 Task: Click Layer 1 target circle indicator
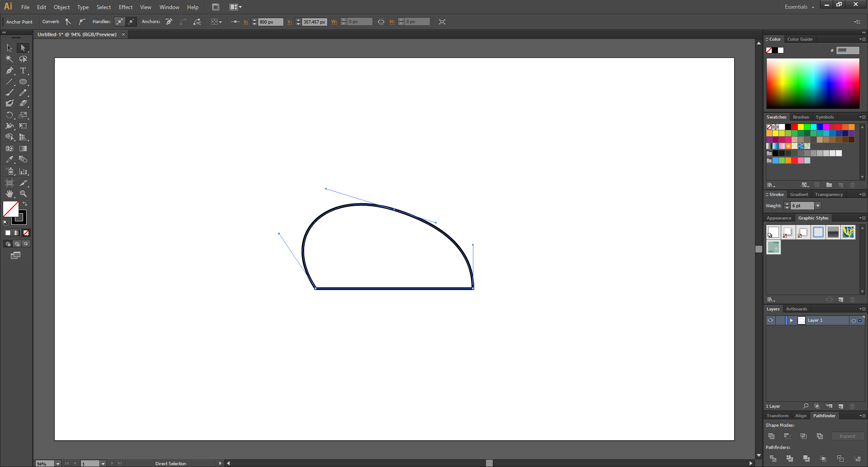pos(854,320)
